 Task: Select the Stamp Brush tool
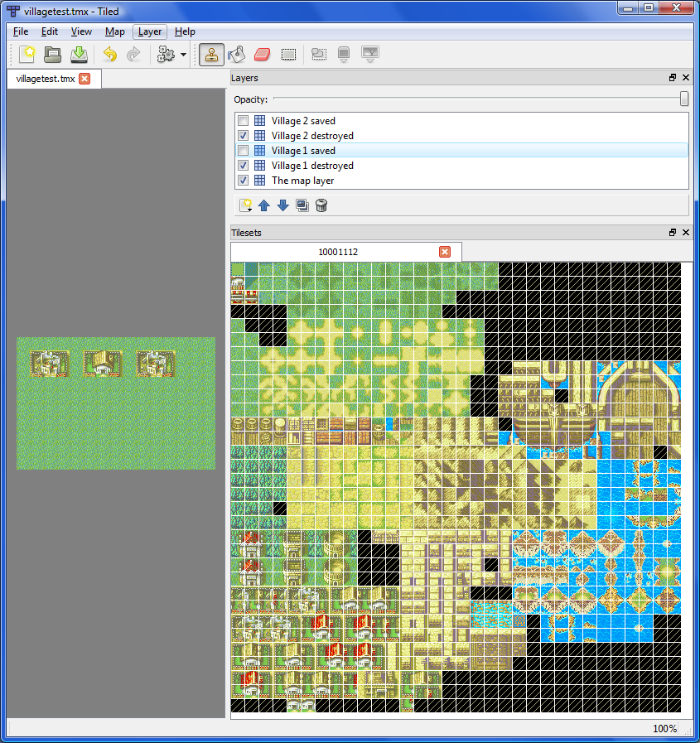[x=211, y=55]
